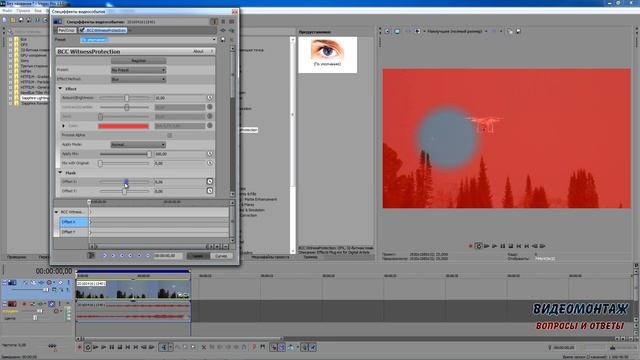Click Curves button at dialog bottom

(x=221, y=256)
